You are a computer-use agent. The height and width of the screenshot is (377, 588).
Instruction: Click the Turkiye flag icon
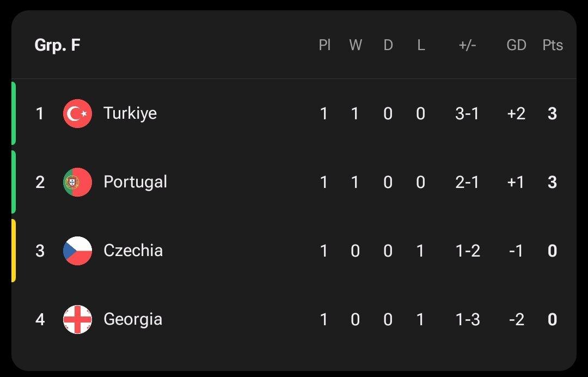(x=77, y=113)
